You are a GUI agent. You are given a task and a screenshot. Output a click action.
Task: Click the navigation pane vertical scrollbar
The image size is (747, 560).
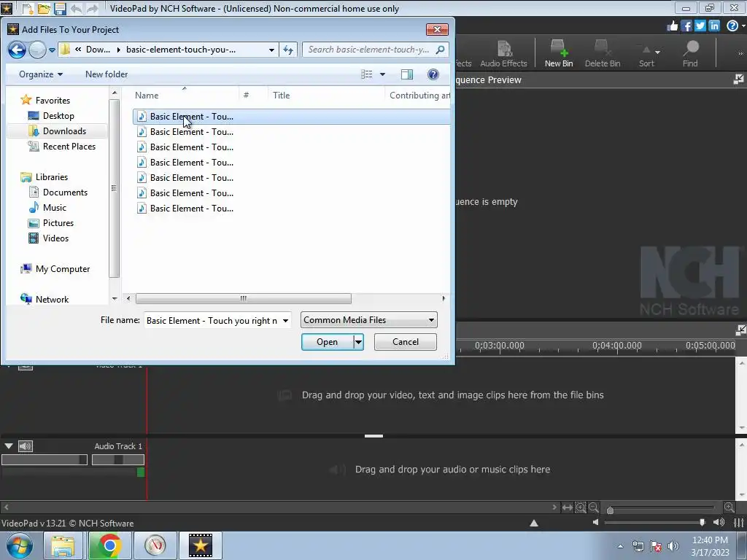coord(114,187)
